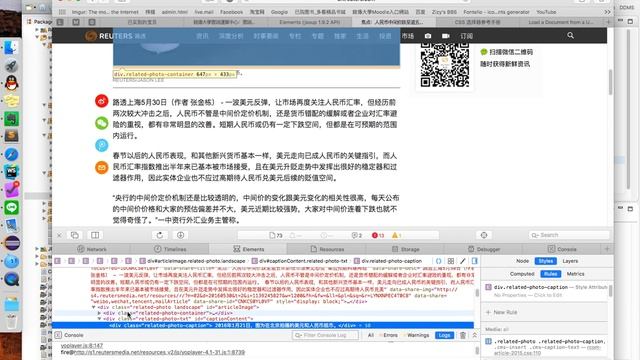Select the All console filter

pyautogui.click(x=371, y=335)
